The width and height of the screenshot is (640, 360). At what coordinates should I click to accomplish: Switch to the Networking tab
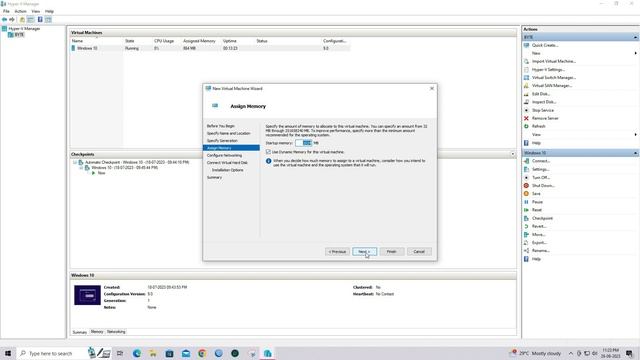tap(116, 332)
